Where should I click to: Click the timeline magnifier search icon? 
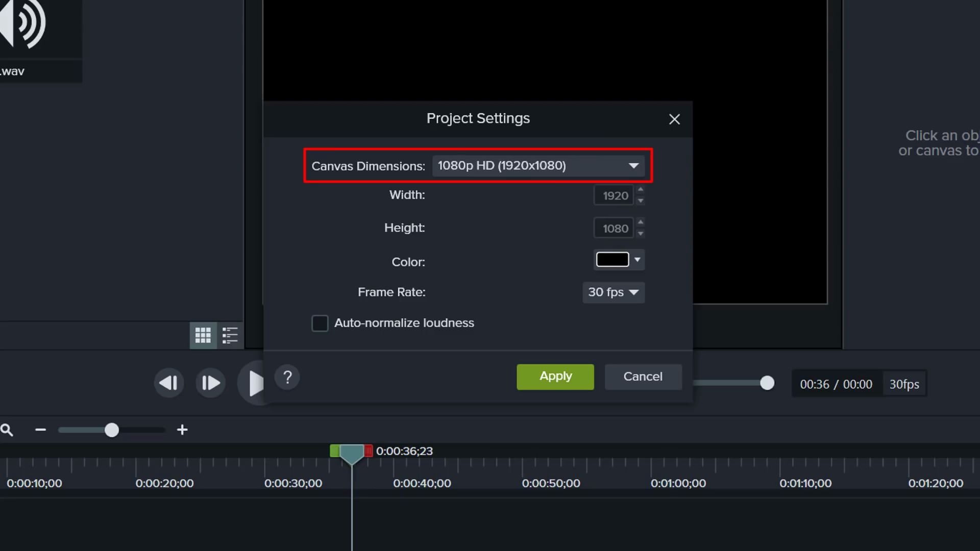[x=7, y=430]
